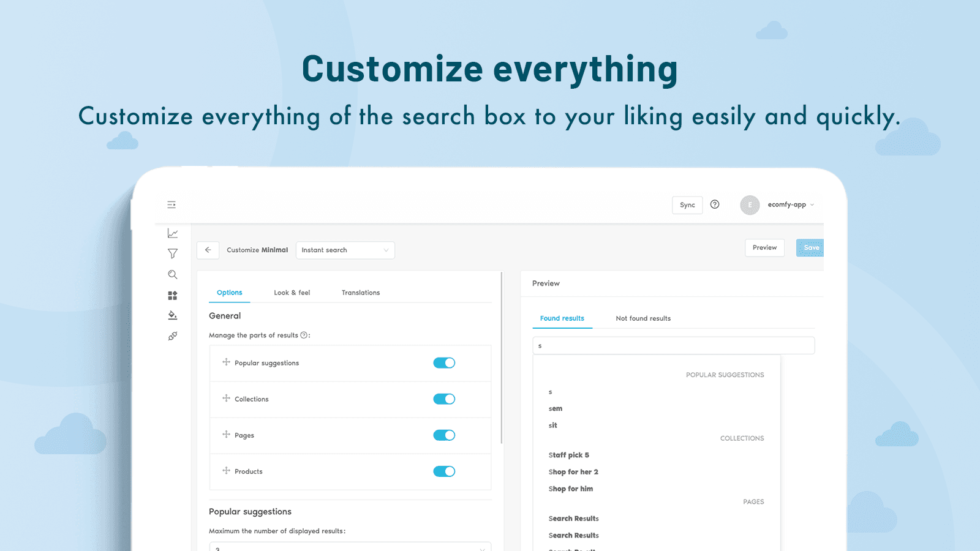Open the Instant search dropdown
Viewport: 980px width, 551px height.
click(345, 250)
